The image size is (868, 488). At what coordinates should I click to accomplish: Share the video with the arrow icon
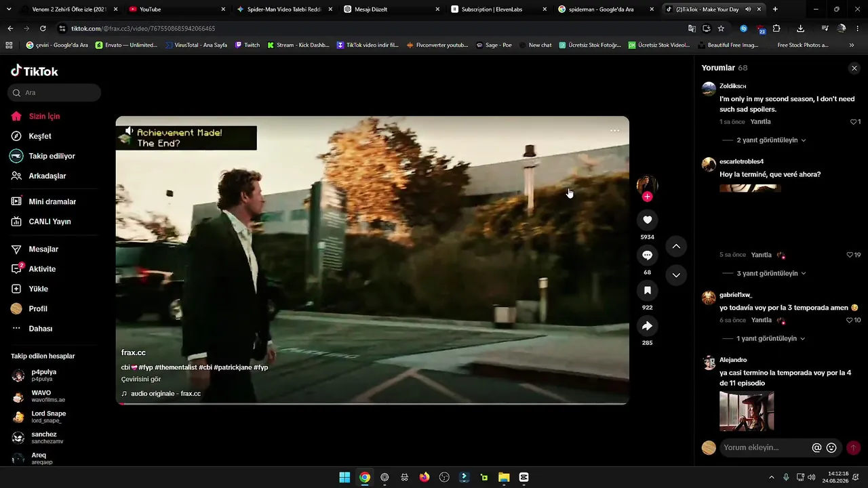(647, 326)
